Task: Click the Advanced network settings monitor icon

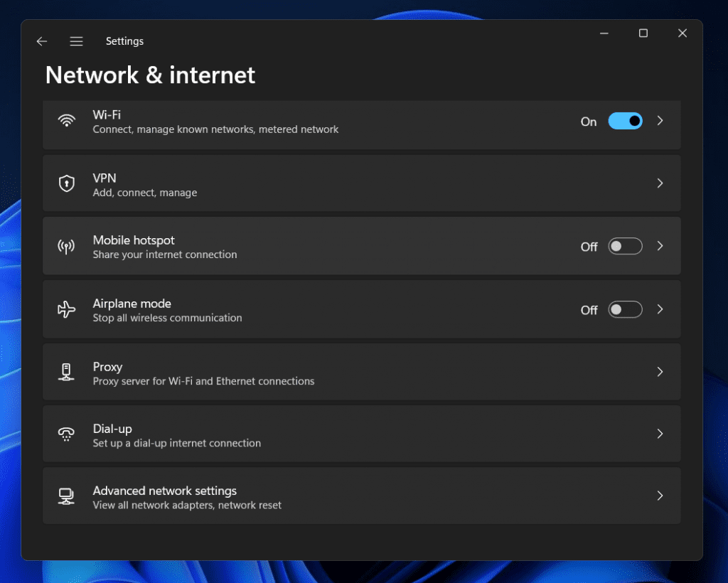Action: click(66, 496)
